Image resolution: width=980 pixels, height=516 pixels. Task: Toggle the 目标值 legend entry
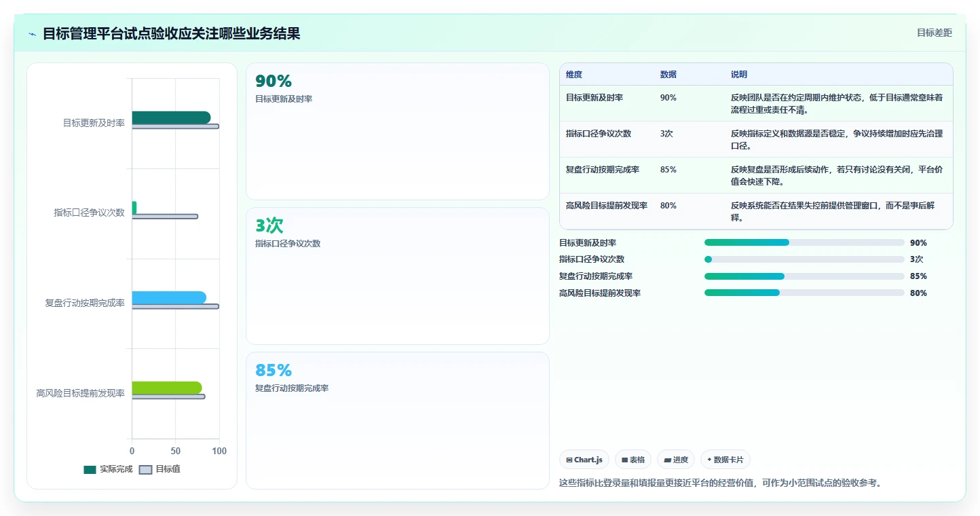(159, 469)
